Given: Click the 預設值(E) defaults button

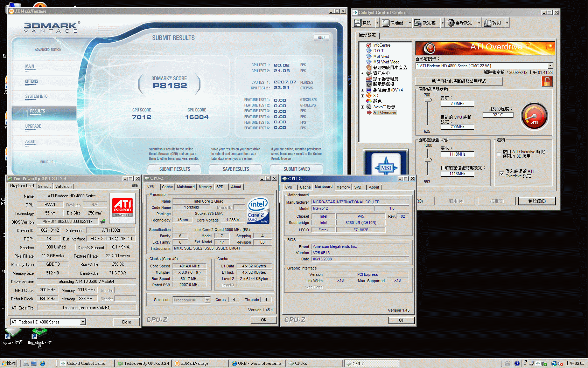Looking at the screenshot, I should point(537,201).
